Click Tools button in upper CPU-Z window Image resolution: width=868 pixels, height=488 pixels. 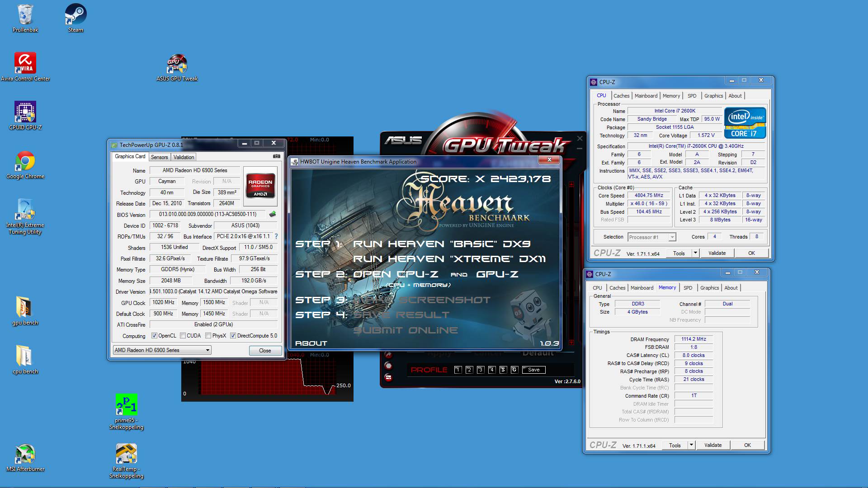(x=679, y=253)
